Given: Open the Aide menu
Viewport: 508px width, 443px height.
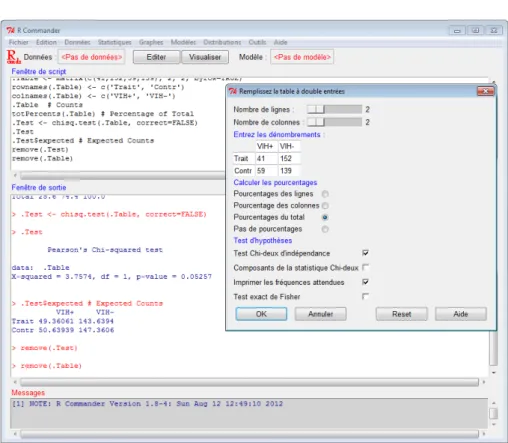Looking at the screenshot, I should (x=280, y=42).
